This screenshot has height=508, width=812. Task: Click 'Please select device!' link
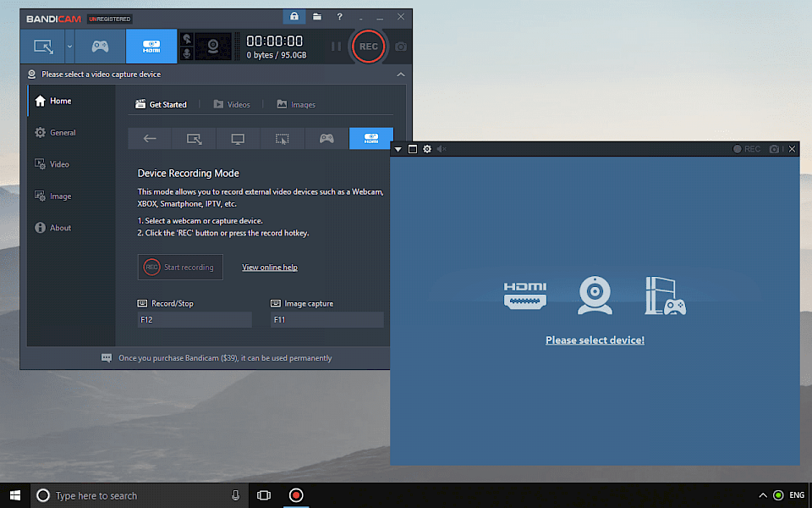595,340
